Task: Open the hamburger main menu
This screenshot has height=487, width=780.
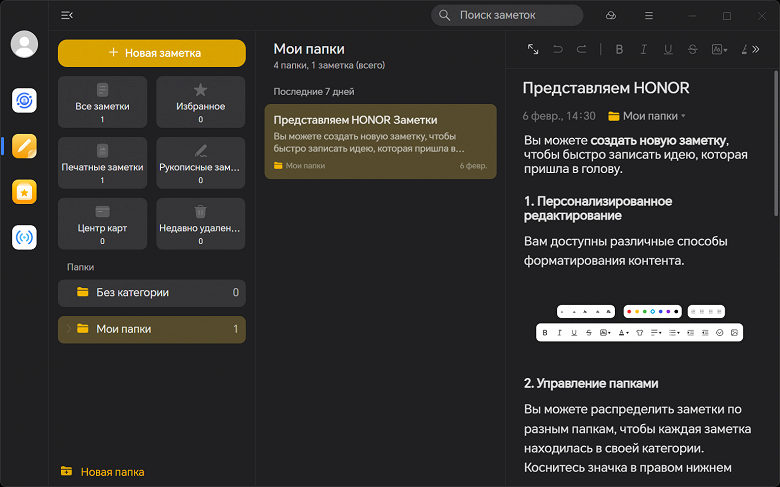Action: pos(649,16)
